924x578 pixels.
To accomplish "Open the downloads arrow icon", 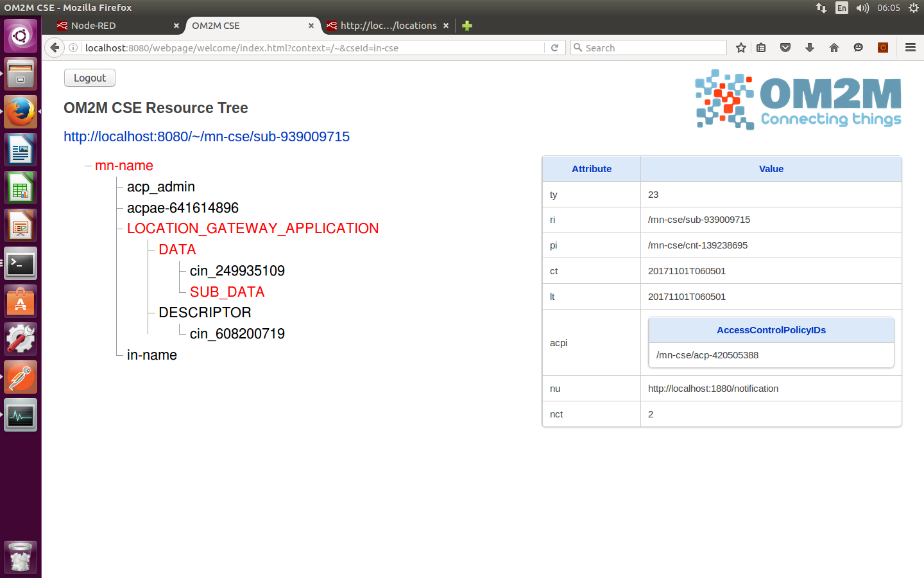I will tap(810, 48).
